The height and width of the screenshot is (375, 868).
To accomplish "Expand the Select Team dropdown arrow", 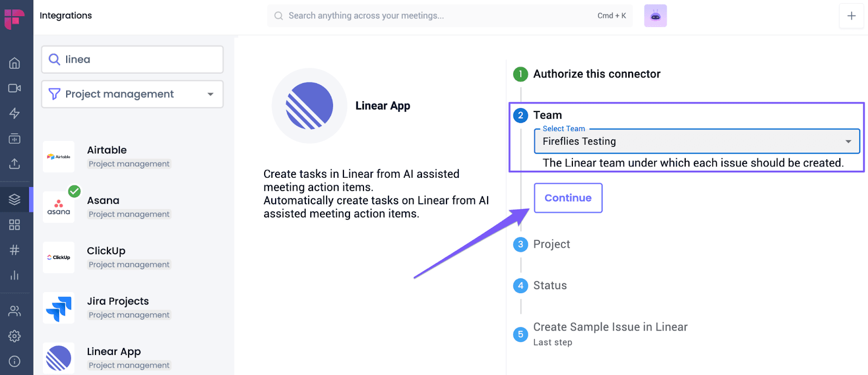I will (848, 141).
